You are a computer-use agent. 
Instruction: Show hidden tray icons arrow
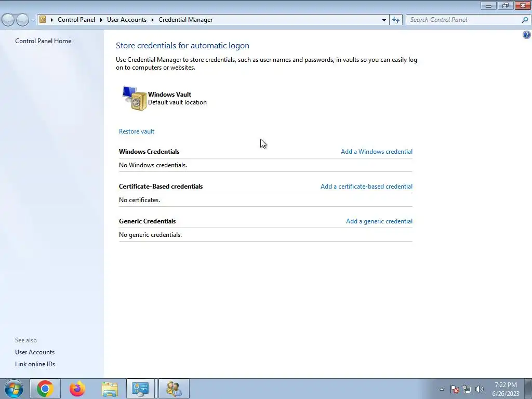coord(442,389)
